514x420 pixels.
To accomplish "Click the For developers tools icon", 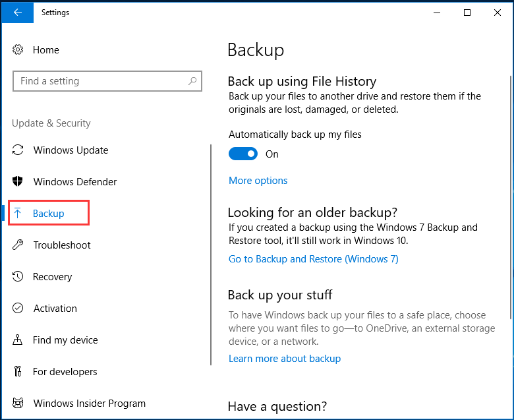I will pyautogui.click(x=18, y=371).
